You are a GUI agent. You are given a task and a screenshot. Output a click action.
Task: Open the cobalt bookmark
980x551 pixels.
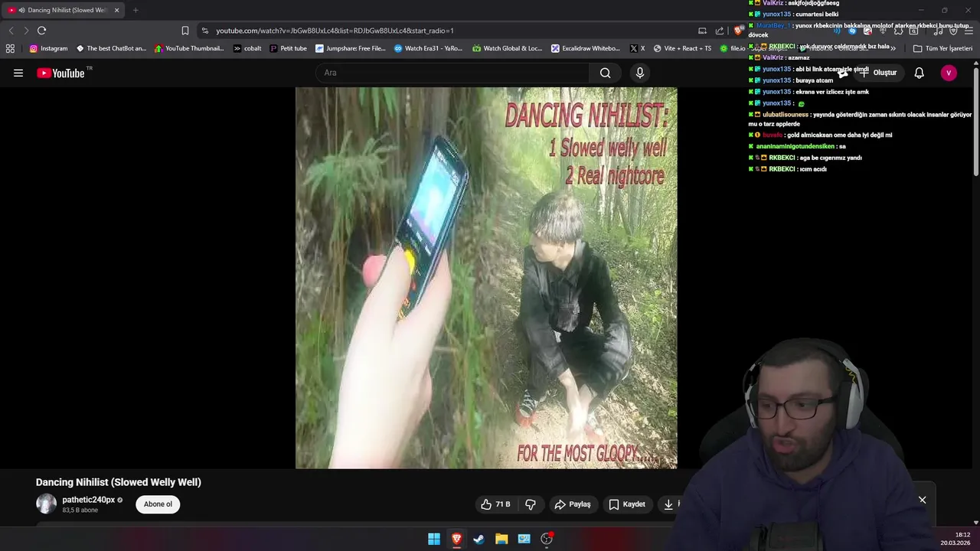pos(247,48)
